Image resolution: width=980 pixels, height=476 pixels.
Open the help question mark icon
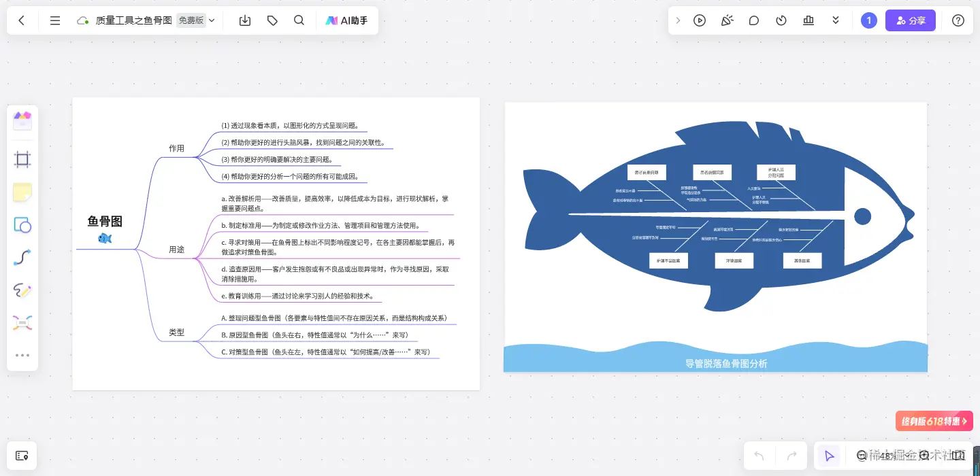click(x=958, y=20)
